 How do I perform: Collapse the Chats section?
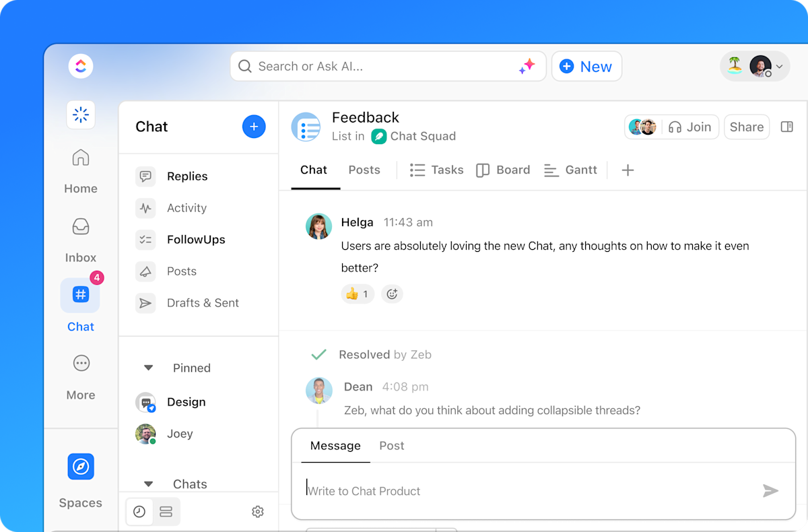(x=149, y=484)
